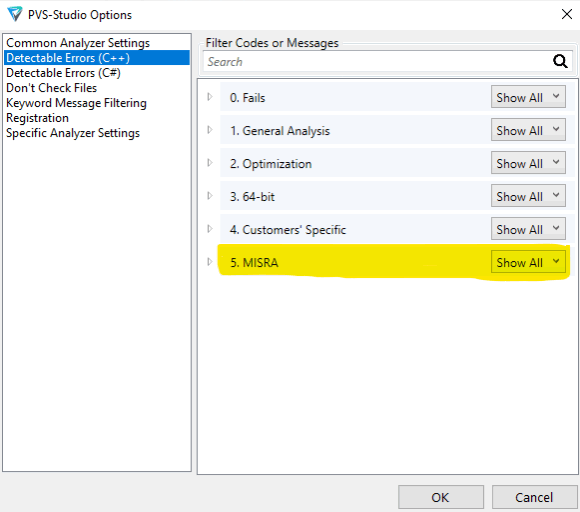Screen dimensions: 580x512
Task: Select Detectable Errors (C#) page
Action: (63, 73)
